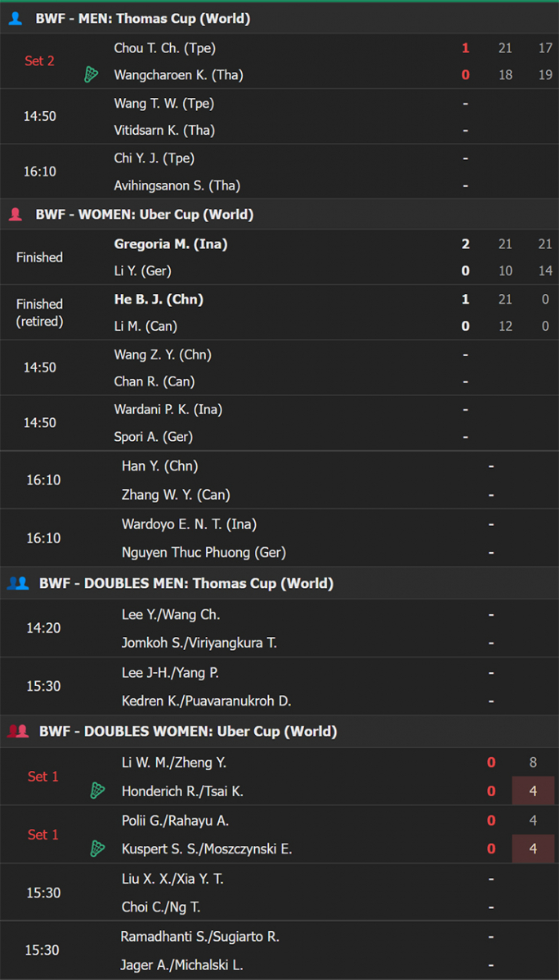559x980 pixels.
Task: Click shuttlecock serve icon next to Honderich R./Tsai K.
Action: [x=97, y=791]
